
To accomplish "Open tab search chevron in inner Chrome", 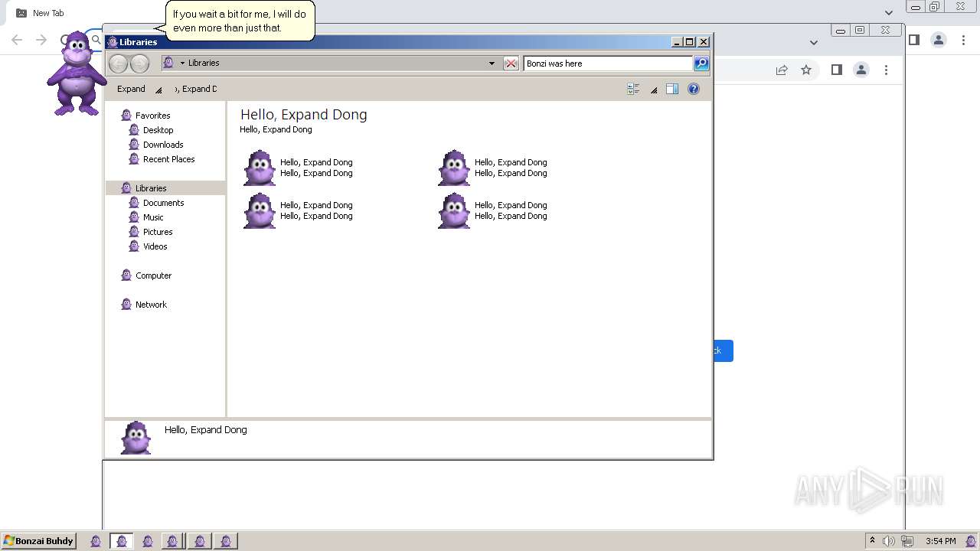I will [x=814, y=42].
